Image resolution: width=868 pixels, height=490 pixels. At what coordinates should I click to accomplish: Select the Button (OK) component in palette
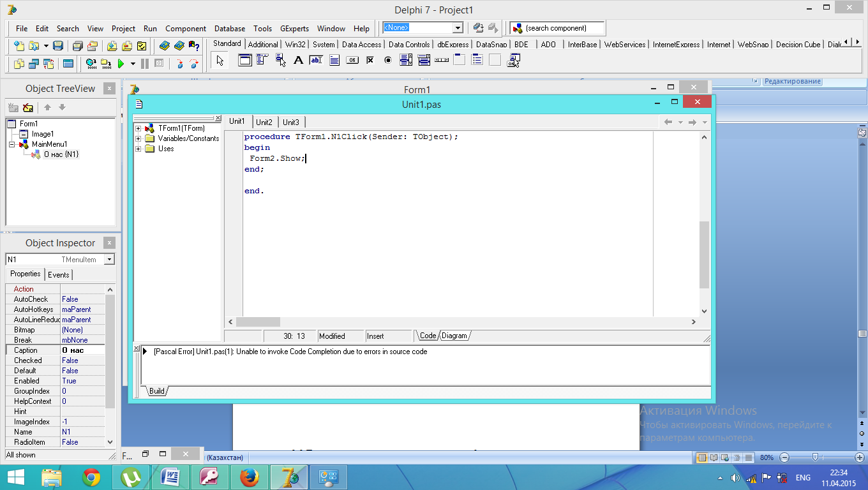352,61
